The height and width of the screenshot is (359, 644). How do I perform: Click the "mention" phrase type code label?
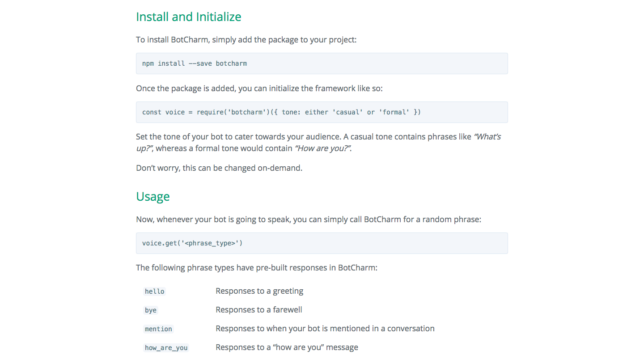click(x=158, y=329)
